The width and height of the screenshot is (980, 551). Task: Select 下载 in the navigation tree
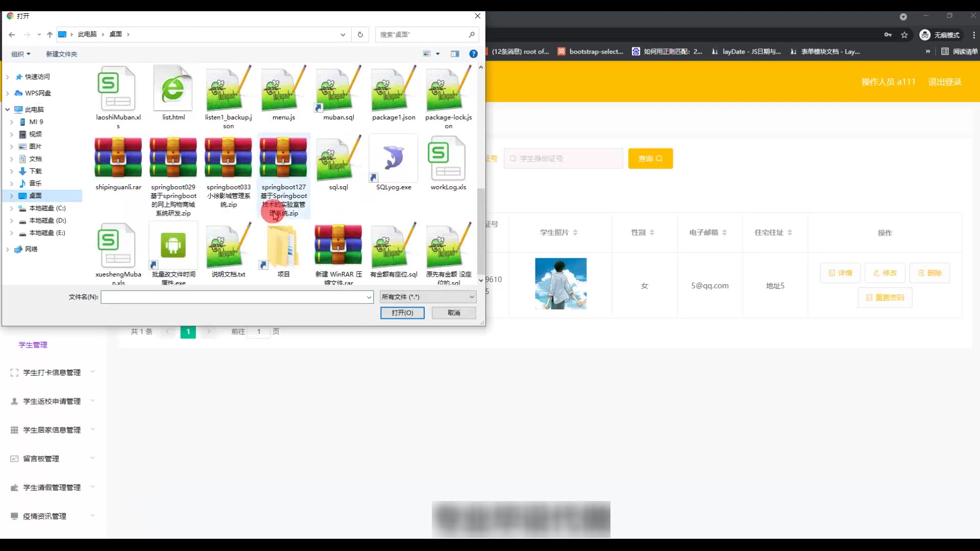tap(35, 171)
